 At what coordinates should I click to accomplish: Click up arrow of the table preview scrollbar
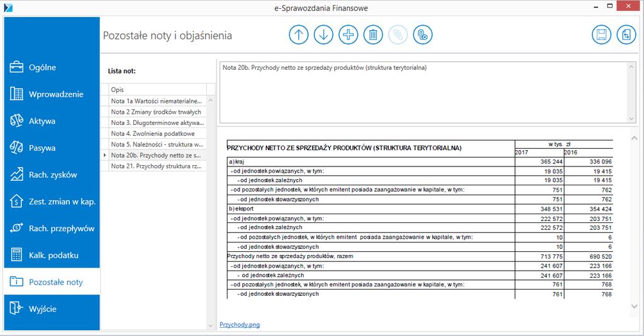click(x=634, y=139)
